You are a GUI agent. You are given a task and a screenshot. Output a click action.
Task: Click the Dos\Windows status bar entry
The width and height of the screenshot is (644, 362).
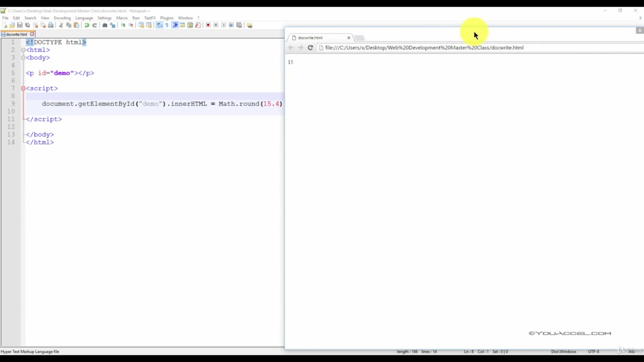coord(563,351)
